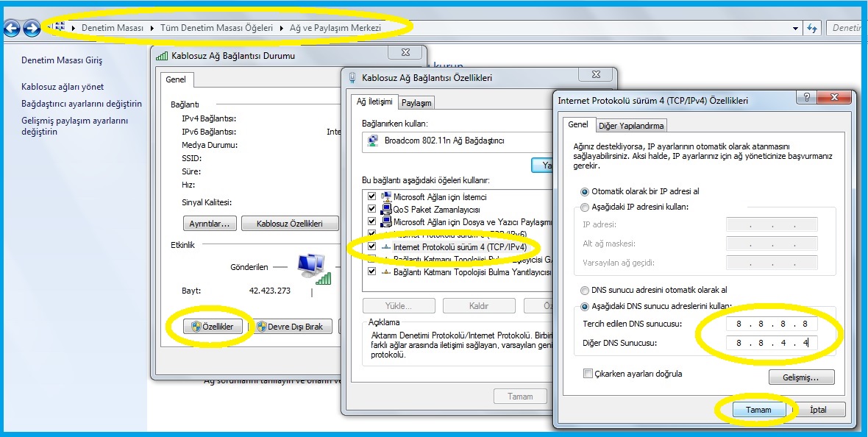The image size is (868, 437).
Task: Click the Microsoft Ağları için İstemci icon
Action: tap(385, 196)
